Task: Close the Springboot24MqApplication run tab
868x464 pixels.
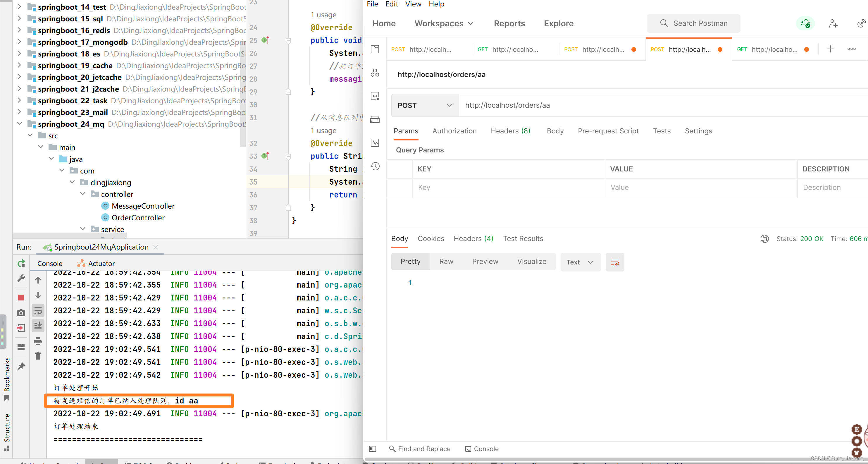Action: (155, 247)
